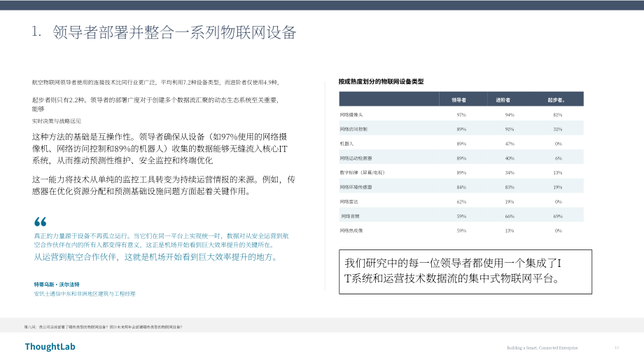This screenshot has width=644, height=363.
Task: Click the small paragraph starting "航空物联网领导者使用"
Action: click(156, 83)
